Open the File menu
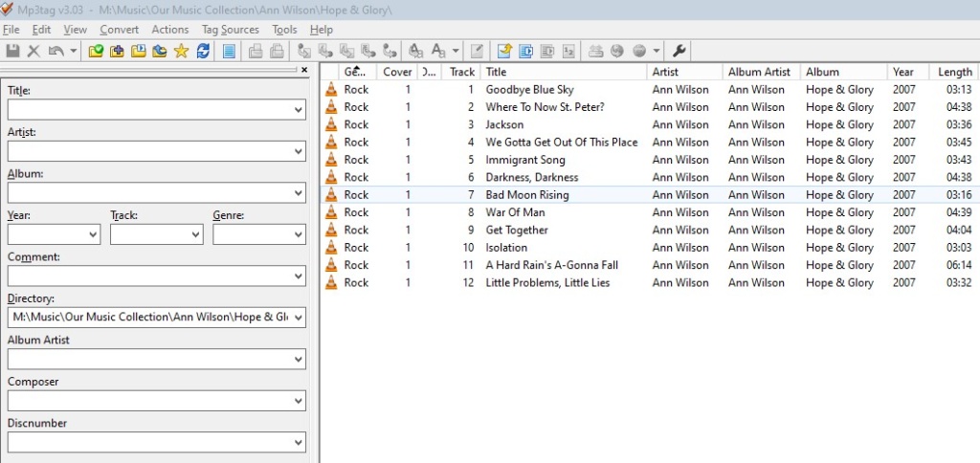980x463 pixels. pyautogui.click(x=11, y=30)
